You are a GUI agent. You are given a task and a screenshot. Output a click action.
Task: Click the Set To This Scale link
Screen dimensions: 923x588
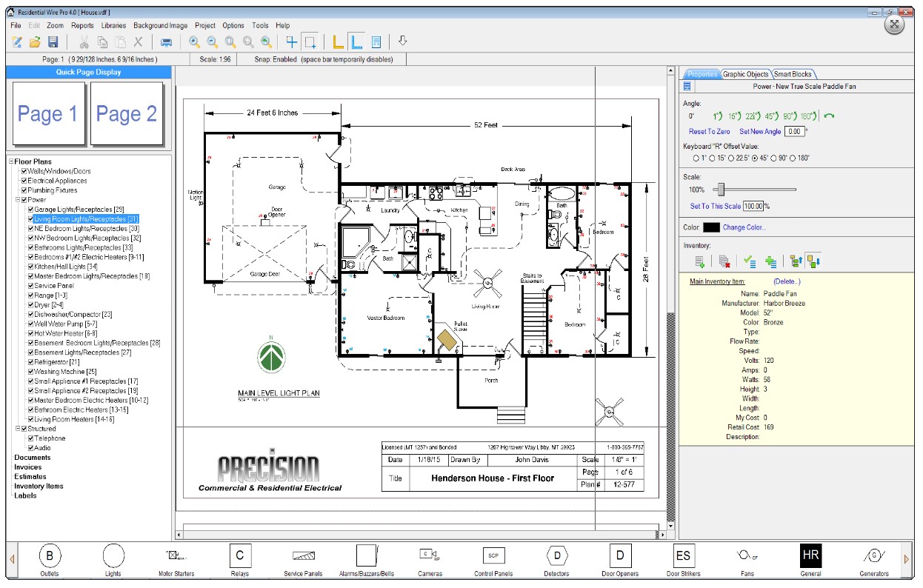click(x=716, y=206)
